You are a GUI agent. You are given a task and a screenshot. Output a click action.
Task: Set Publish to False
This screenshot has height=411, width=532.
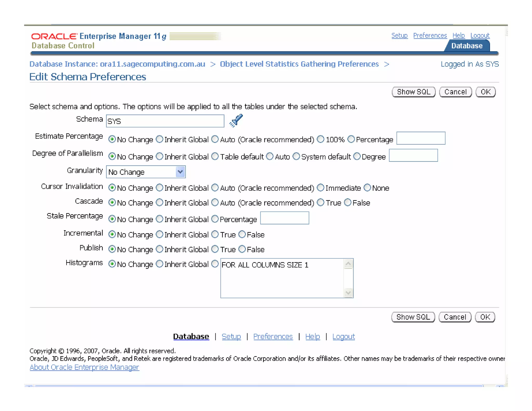(242, 249)
